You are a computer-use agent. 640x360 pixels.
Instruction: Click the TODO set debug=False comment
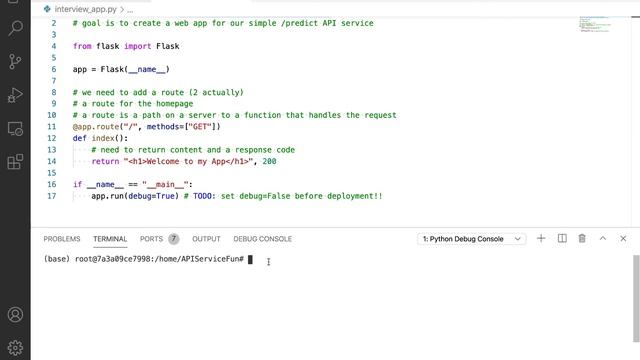point(283,196)
